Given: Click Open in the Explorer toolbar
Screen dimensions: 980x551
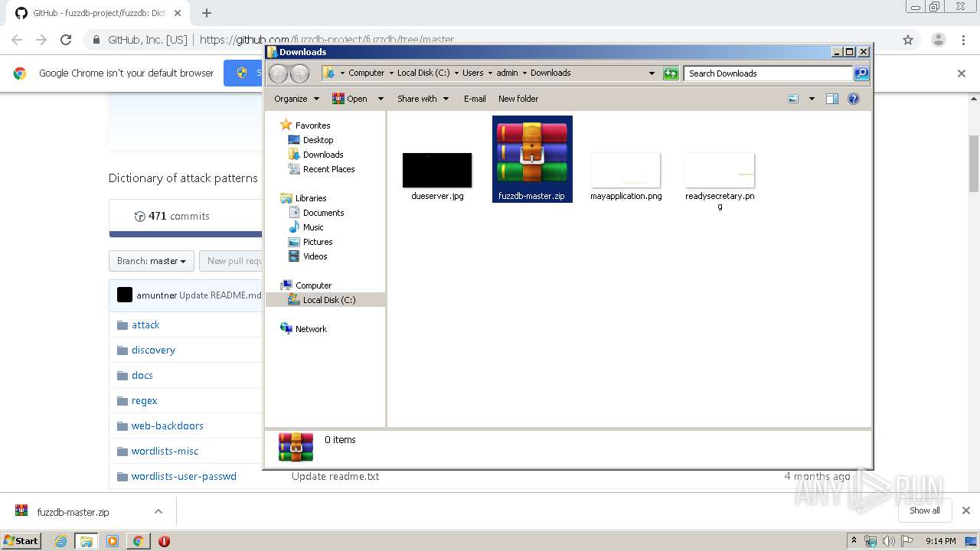Looking at the screenshot, I should point(350,99).
